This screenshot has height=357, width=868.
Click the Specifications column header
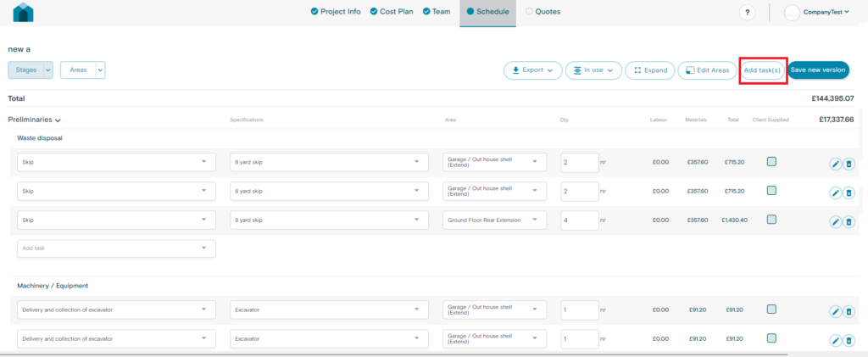247,120
